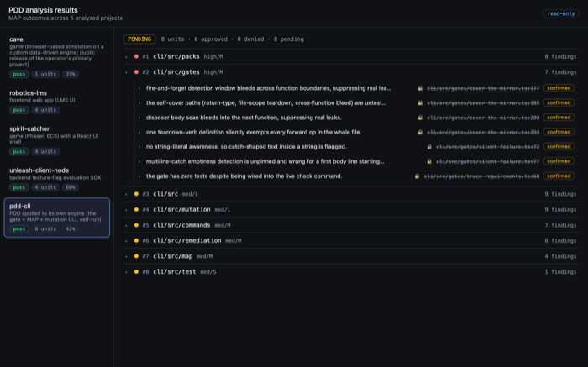
Task: Click lock icon beside silent-failure.ts:72
Action: (x=429, y=147)
